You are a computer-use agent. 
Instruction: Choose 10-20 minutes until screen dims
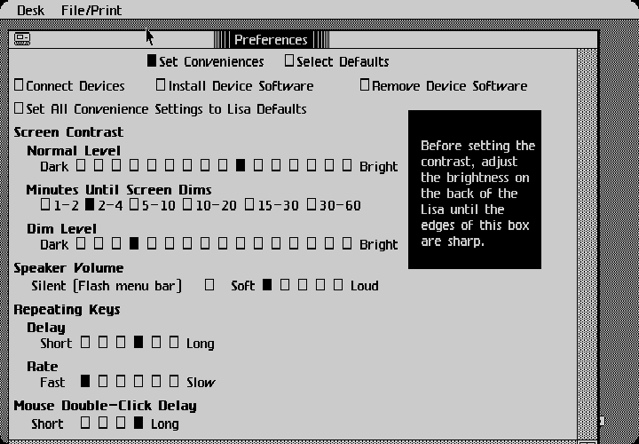click(187, 204)
